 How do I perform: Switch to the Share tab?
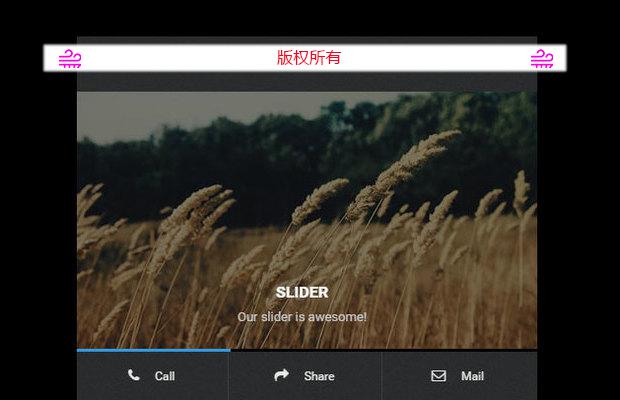pos(319,376)
